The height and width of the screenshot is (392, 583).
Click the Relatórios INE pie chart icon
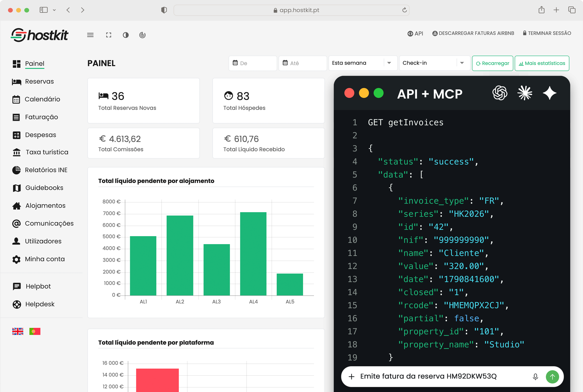pyautogui.click(x=17, y=170)
